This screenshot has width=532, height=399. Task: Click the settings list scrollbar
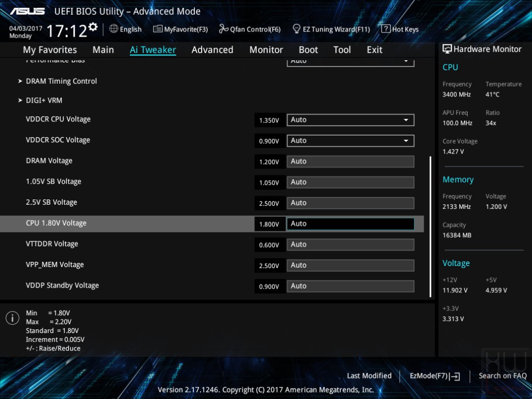[x=430, y=227]
